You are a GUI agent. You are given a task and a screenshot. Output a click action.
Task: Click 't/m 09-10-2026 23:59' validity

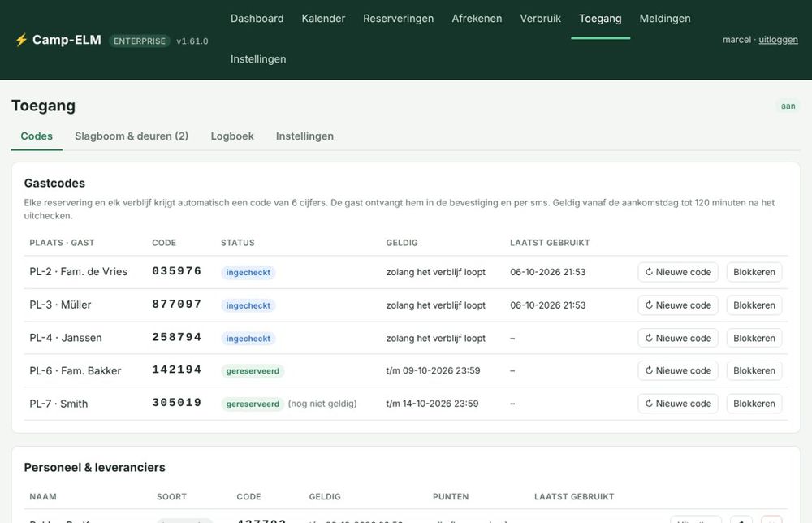[433, 371]
